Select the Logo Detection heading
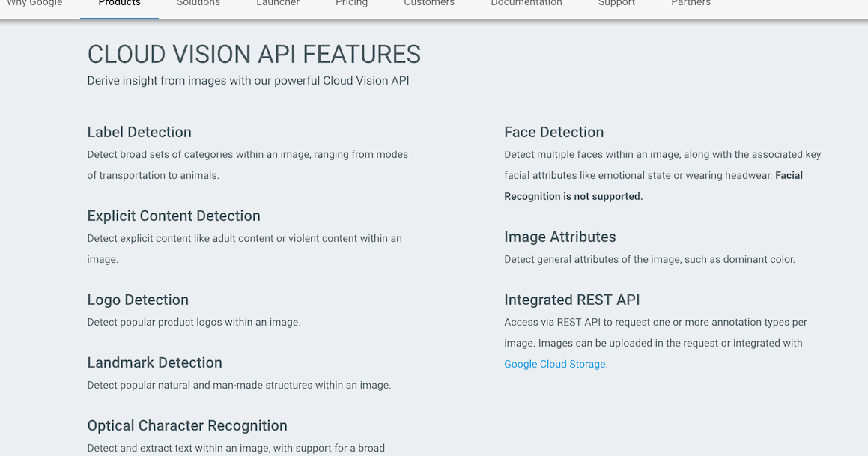Viewport: 868px width, 456px height. (x=138, y=300)
